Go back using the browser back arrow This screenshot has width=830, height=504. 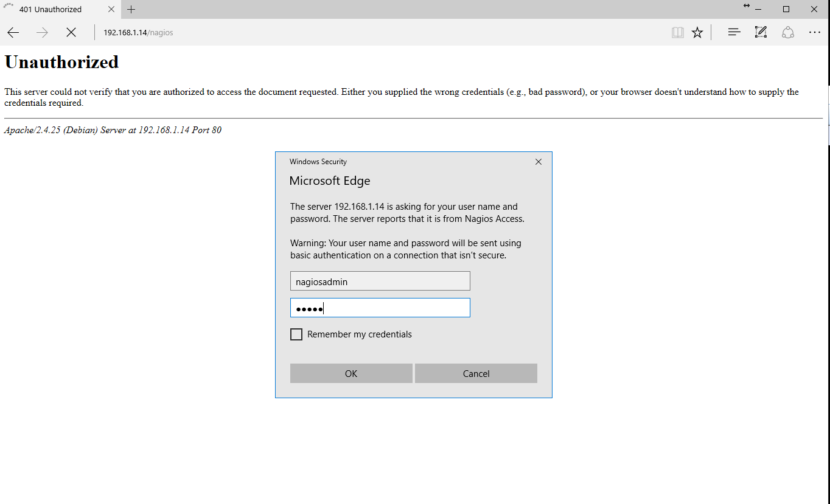[x=13, y=33]
